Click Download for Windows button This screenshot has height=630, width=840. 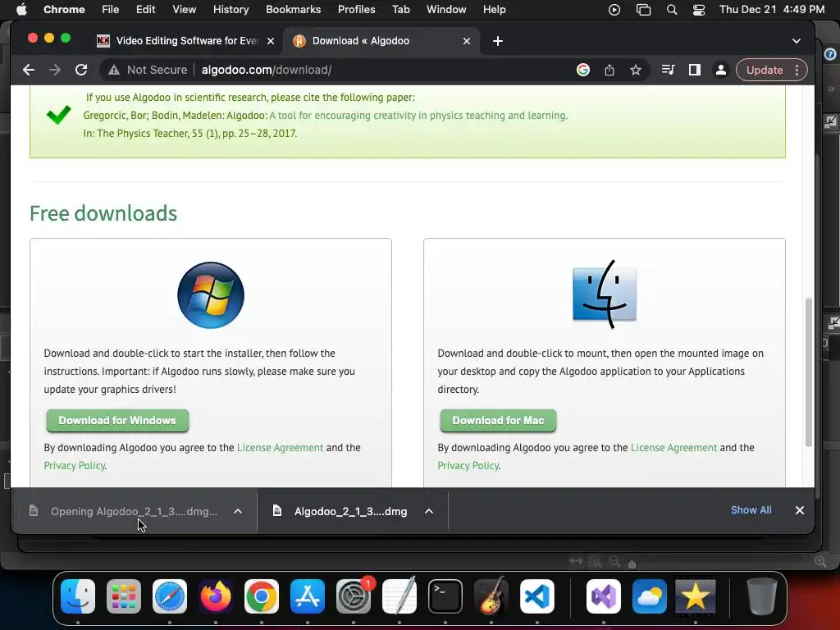point(117,421)
